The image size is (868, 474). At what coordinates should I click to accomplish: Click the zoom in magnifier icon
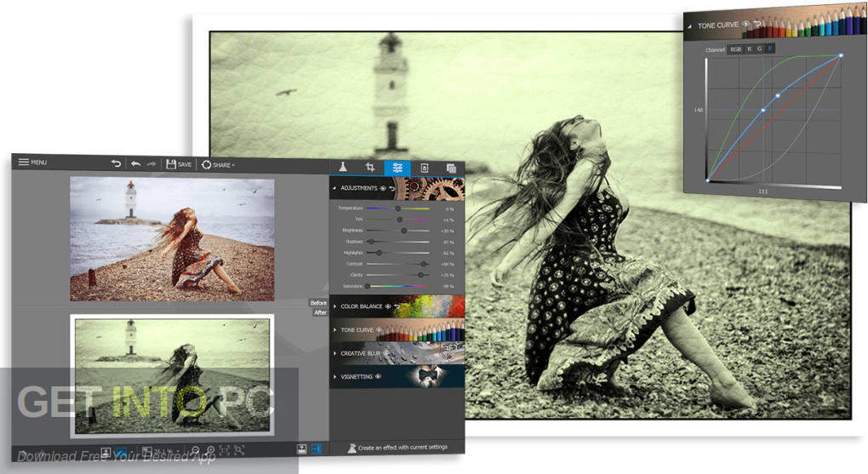[210, 450]
